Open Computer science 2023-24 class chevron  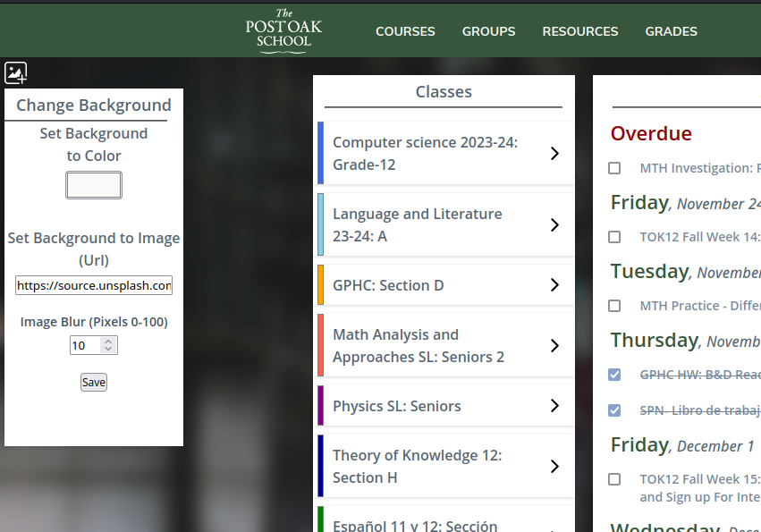pyautogui.click(x=554, y=154)
